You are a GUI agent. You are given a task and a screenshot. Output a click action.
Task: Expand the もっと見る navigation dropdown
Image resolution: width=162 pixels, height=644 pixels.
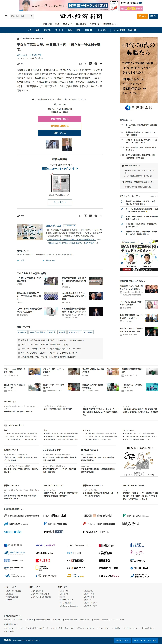[x=102, y=30]
